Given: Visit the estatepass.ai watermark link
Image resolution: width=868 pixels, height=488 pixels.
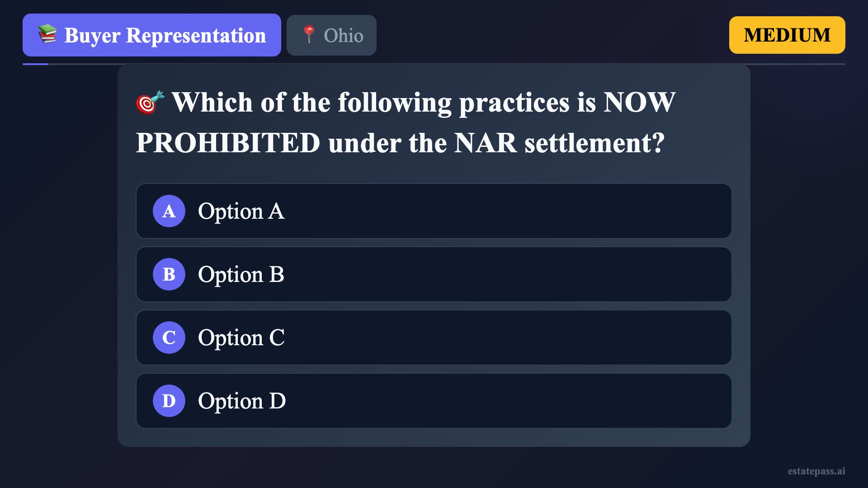Looking at the screenshot, I should 816,471.
